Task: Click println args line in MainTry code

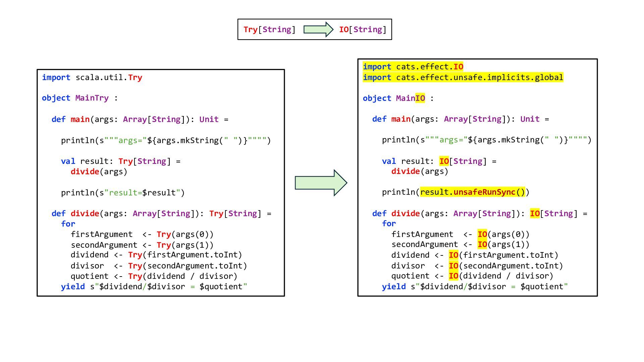Action: pyautogui.click(x=166, y=140)
